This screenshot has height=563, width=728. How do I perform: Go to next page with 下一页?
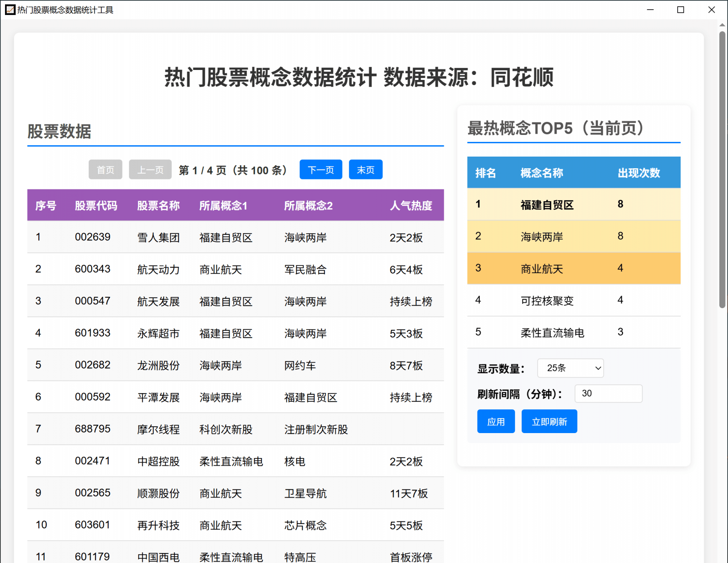320,169
